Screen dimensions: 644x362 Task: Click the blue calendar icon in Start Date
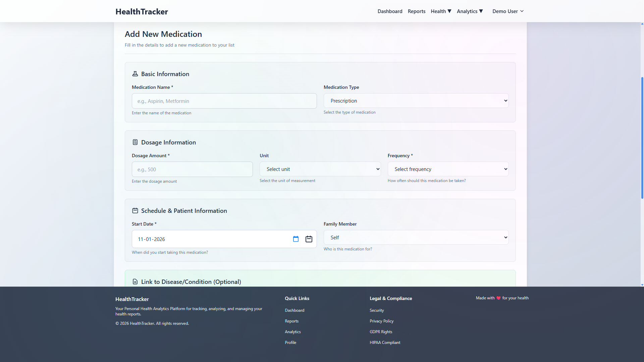(x=296, y=239)
